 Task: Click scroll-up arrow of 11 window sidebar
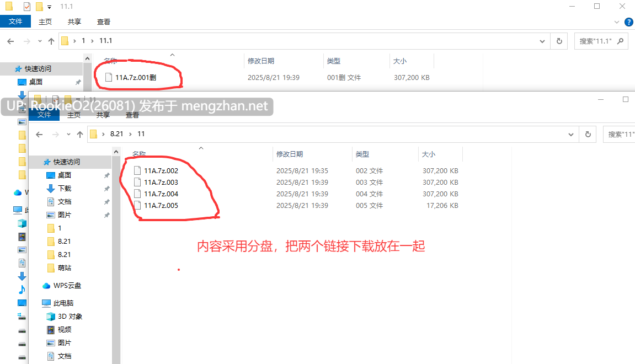(x=116, y=152)
